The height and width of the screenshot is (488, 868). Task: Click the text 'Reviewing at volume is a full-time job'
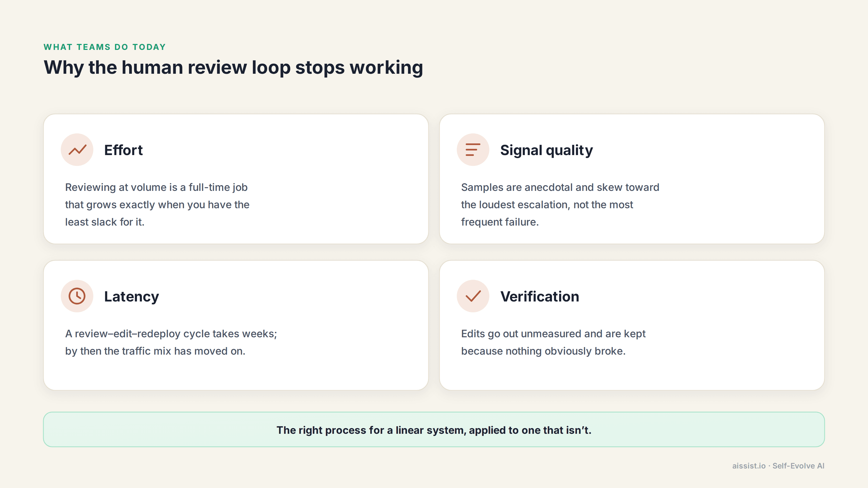156,187
